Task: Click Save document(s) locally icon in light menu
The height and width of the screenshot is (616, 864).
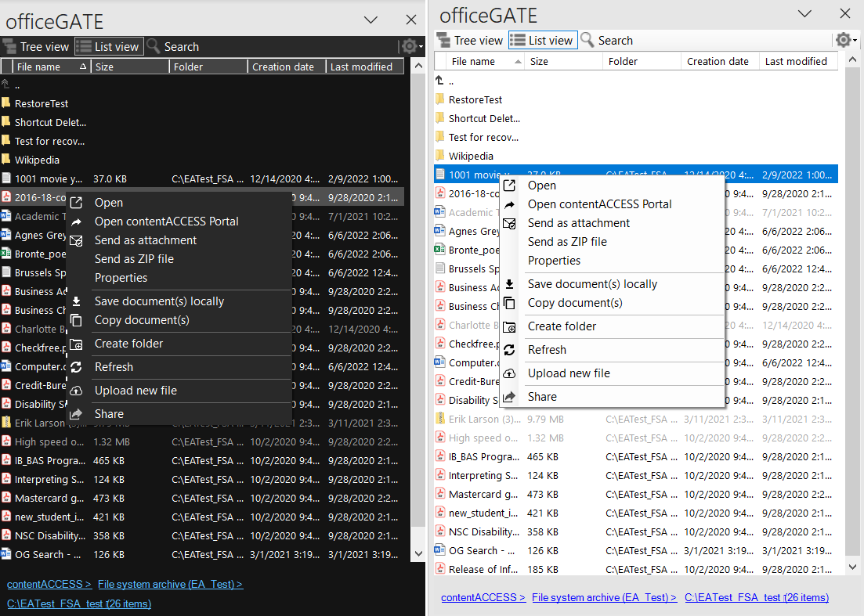Action: point(509,284)
